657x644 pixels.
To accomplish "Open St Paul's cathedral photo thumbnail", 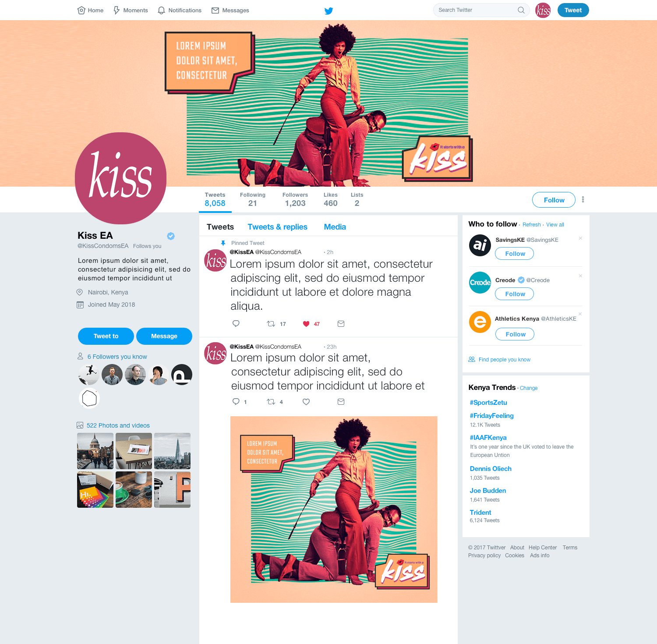I will 95,451.
